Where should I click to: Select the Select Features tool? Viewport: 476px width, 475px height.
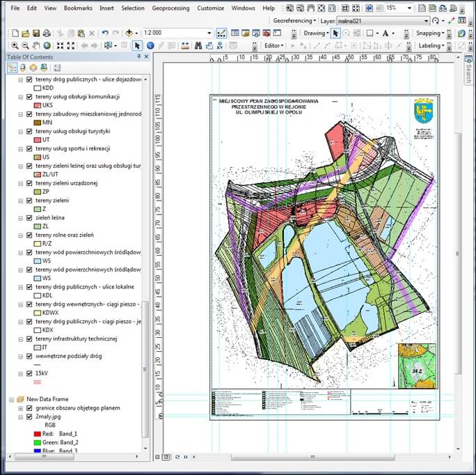coord(108,45)
